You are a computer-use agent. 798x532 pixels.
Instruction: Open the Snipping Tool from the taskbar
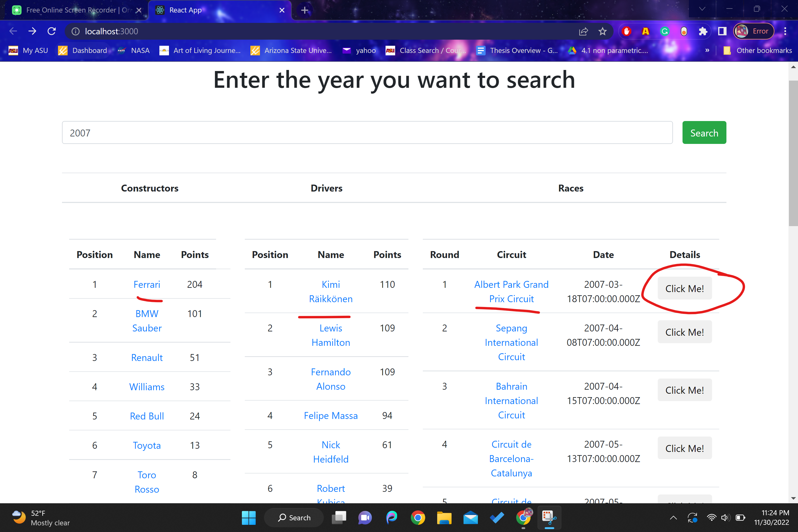pos(549,517)
